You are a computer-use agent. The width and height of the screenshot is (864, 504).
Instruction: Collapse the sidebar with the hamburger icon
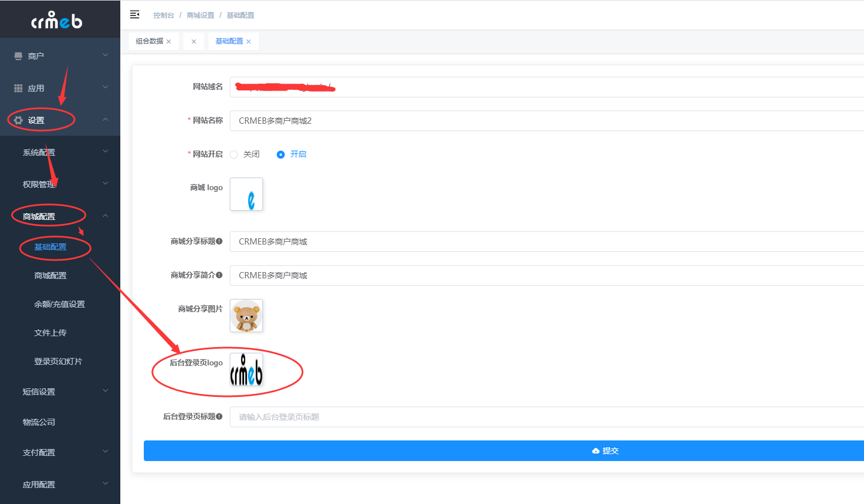[134, 14]
